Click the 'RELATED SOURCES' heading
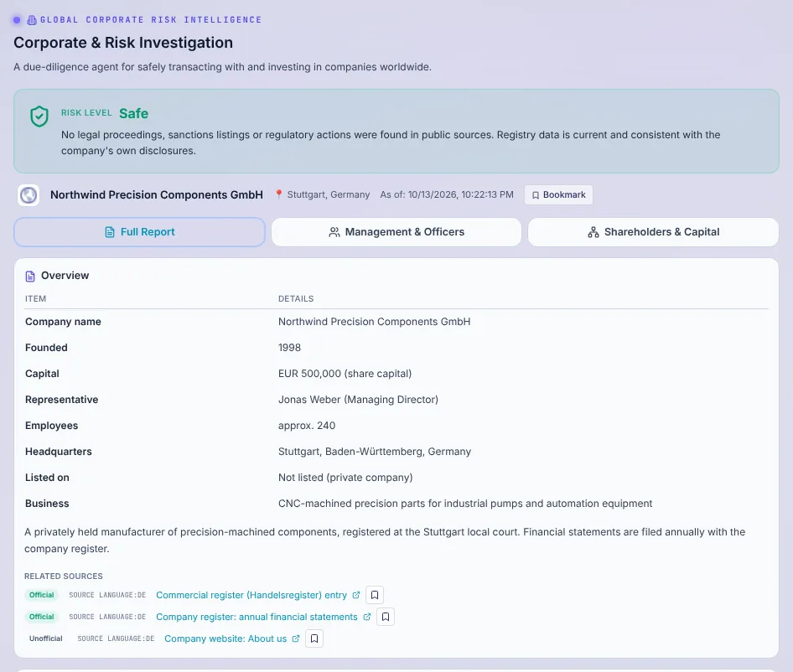The width and height of the screenshot is (793, 672). tap(64, 576)
